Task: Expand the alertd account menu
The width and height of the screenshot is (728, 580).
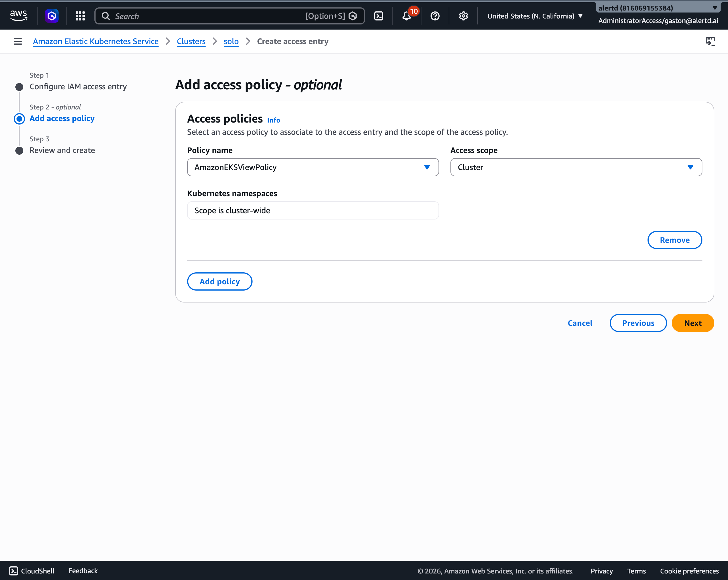Action: (x=657, y=8)
